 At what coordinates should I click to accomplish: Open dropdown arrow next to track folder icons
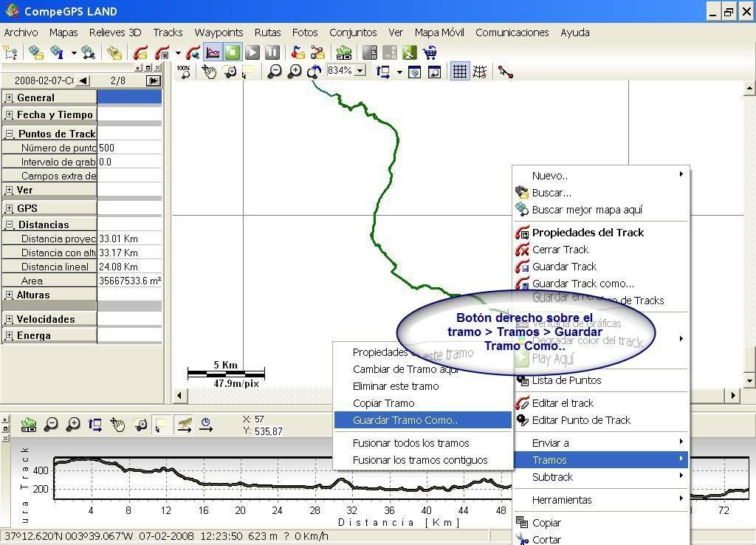pos(178,52)
